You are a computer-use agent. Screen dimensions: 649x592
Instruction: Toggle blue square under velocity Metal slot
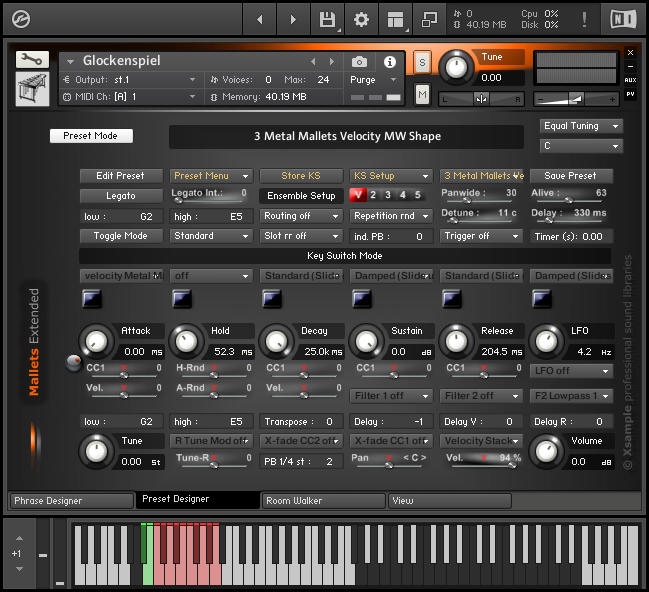click(91, 298)
